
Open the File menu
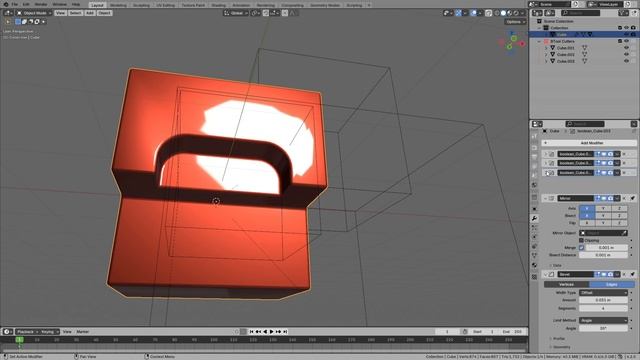(x=15, y=4)
